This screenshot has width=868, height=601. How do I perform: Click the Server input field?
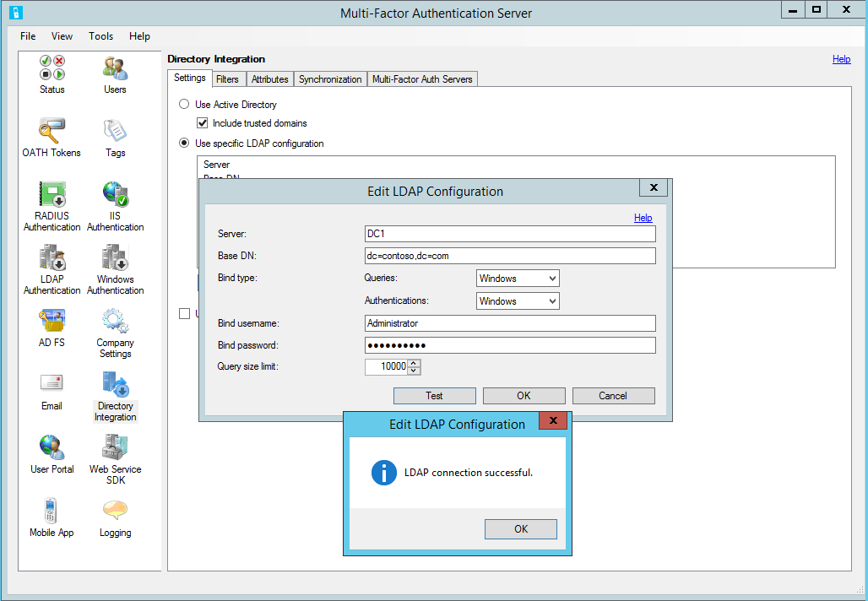510,234
